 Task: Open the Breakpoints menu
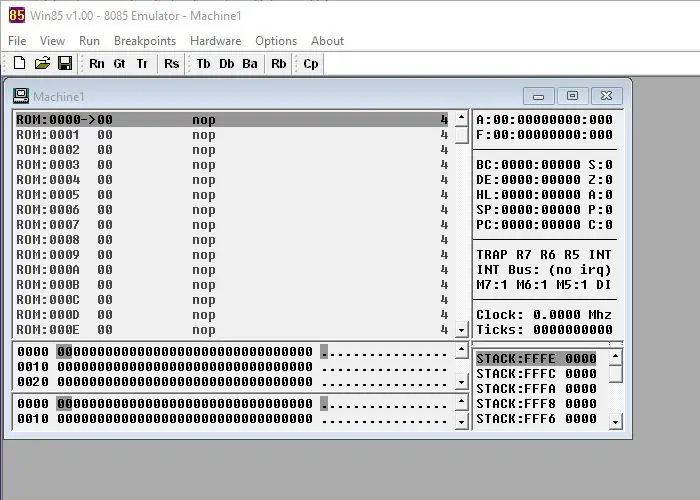[x=145, y=41]
